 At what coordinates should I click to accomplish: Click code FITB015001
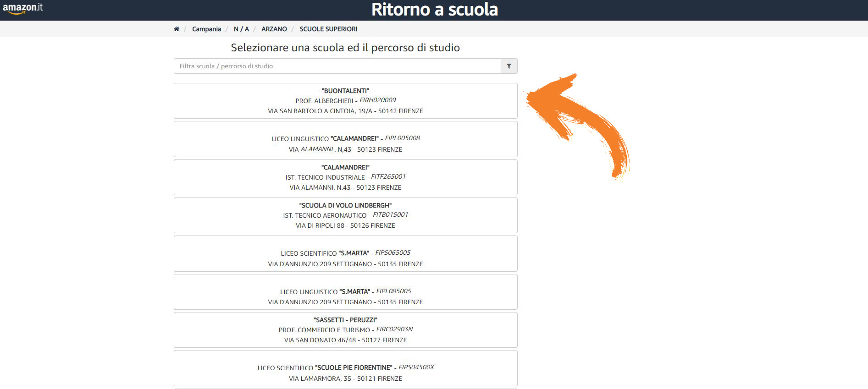tap(390, 214)
